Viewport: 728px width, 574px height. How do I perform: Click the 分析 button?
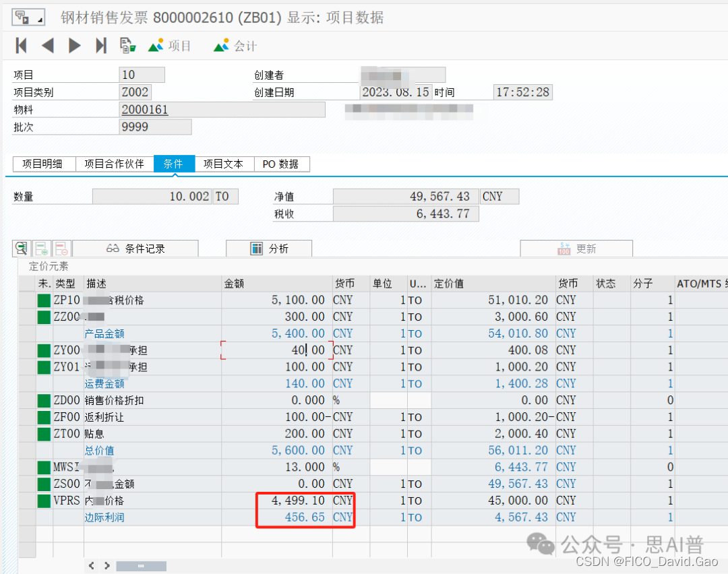tap(269, 248)
